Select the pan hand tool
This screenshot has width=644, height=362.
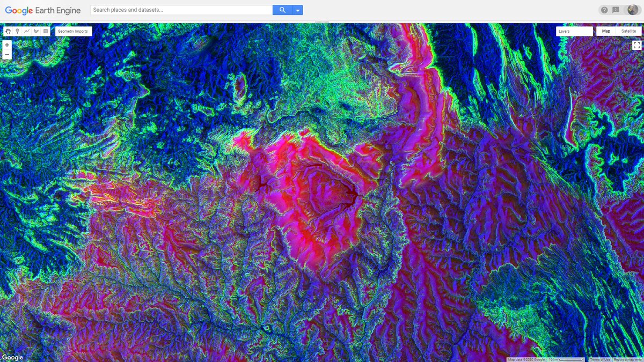point(8,31)
